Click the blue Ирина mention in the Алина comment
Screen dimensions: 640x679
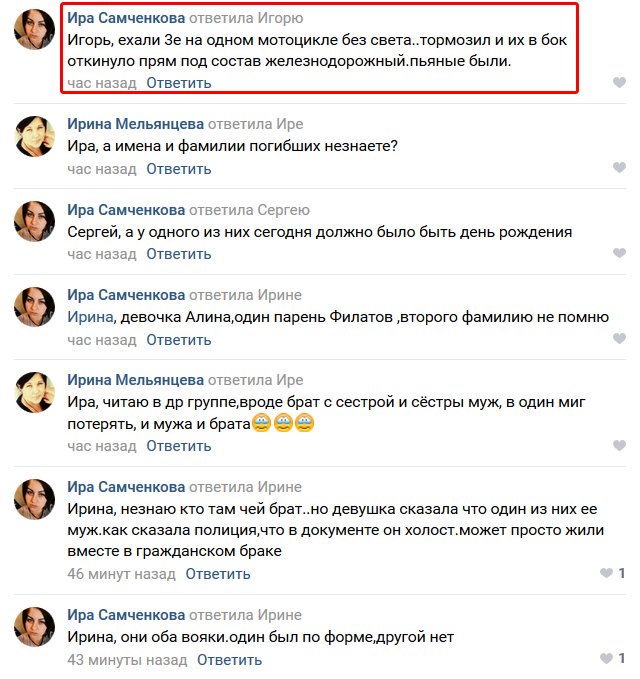point(90,317)
